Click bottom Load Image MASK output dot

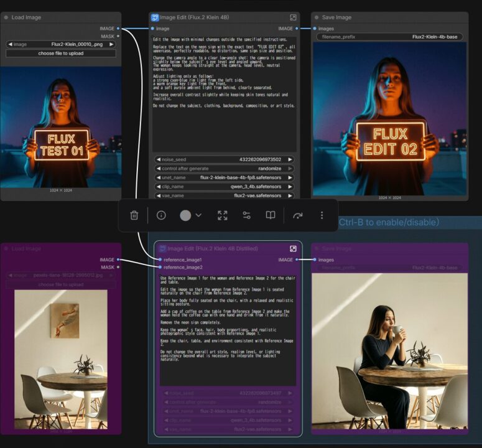118,267
